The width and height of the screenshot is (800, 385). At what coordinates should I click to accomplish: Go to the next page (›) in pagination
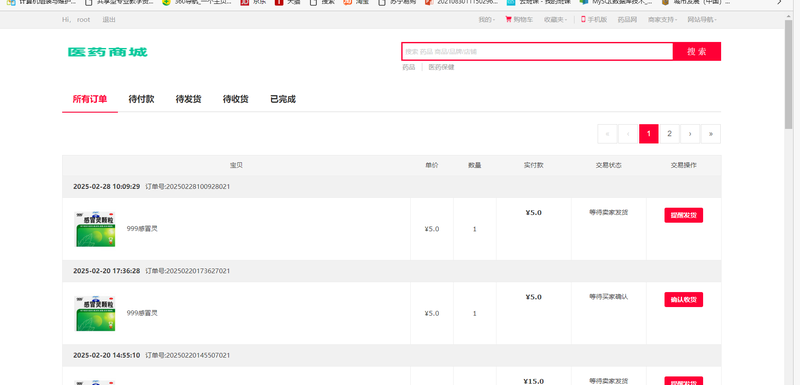click(690, 134)
